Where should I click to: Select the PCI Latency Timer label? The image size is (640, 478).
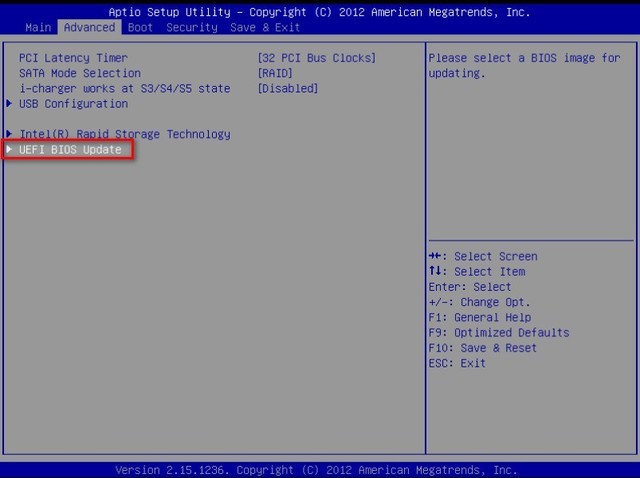[73, 58]
